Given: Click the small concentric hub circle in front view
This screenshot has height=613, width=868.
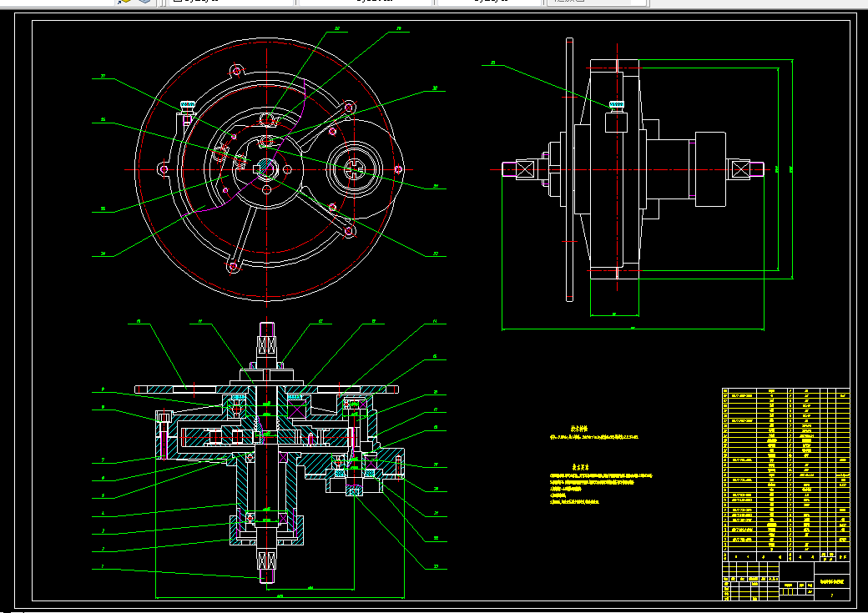Looking at the screenshot, I should tap(354, 168).
